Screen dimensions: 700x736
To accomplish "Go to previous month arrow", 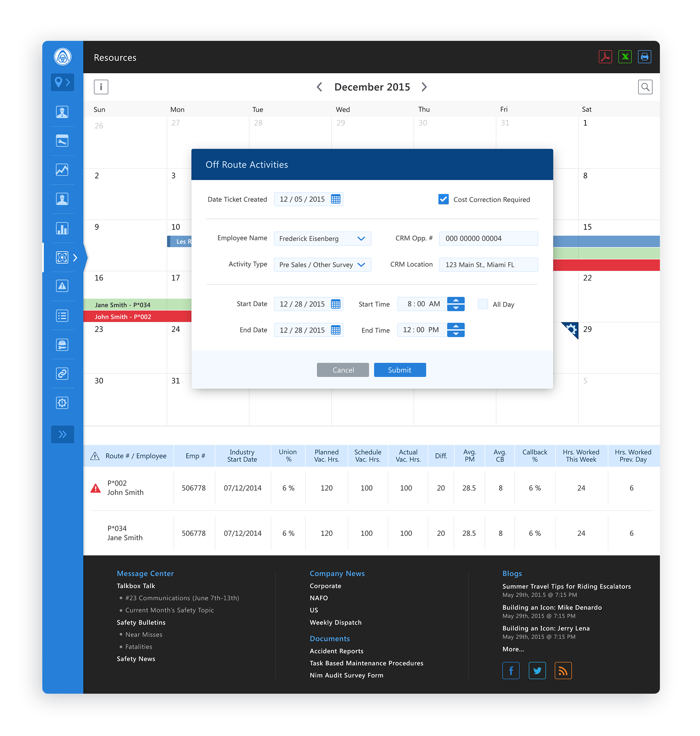I will pyautogui.click(x=319, y=87).
